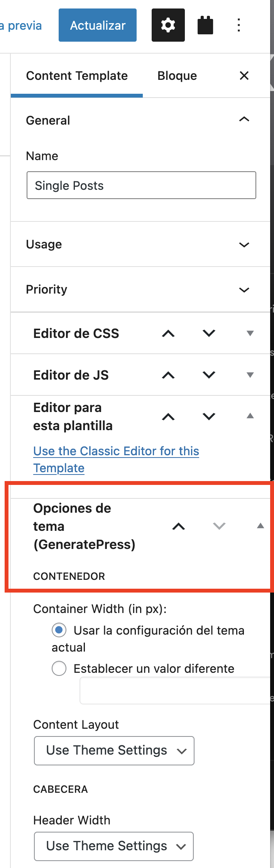Move Editor de CSS panel down
This screenshot has height=868, width=274.
click(x=209, y=333)
